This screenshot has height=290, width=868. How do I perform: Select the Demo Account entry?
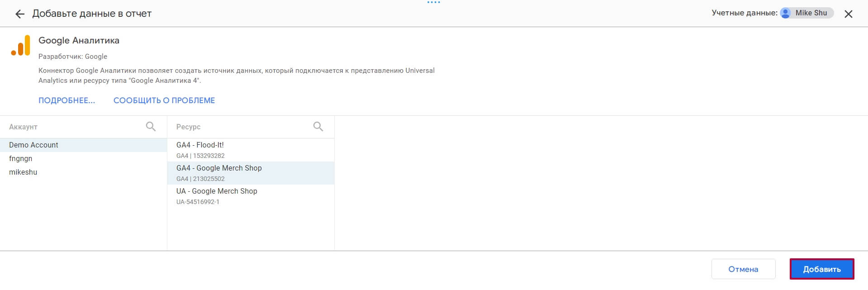tap(83, 145)
